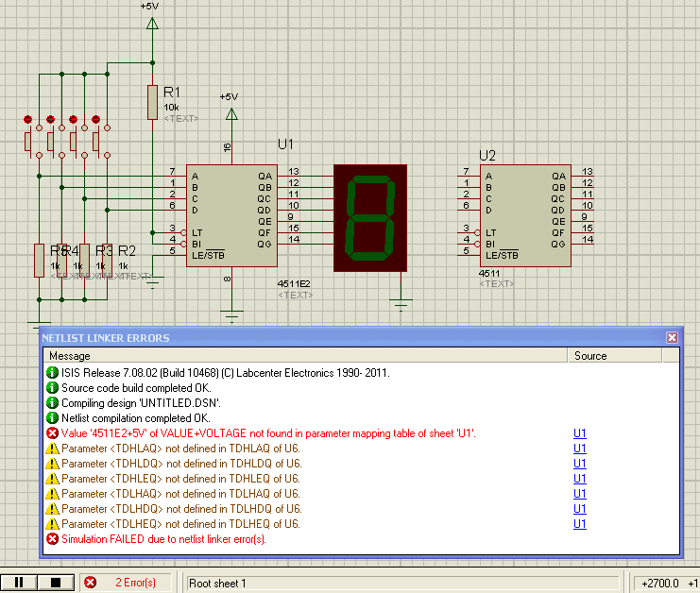Stop the running simulation
Image resolution: width=700 pixels, height=593 pixels.
pyautogui.click(x=55, y=583)
